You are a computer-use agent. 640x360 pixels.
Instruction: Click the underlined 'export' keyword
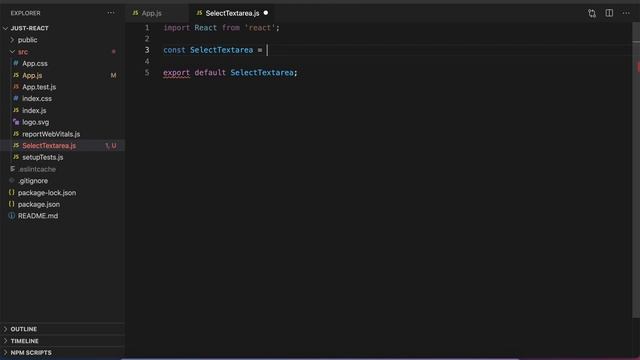176,73
